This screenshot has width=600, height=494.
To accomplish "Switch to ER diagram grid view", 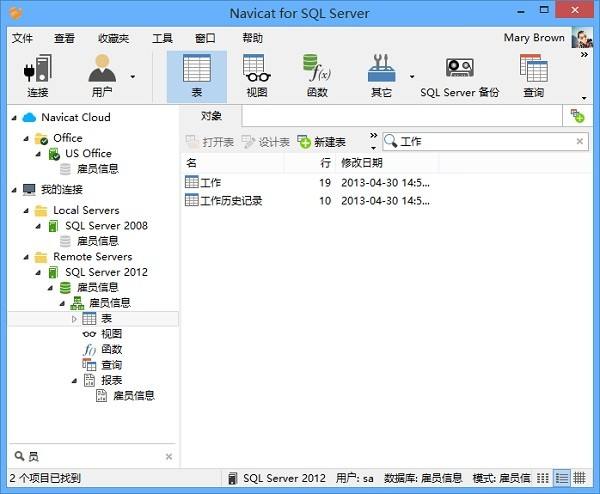I will point(579,478).
